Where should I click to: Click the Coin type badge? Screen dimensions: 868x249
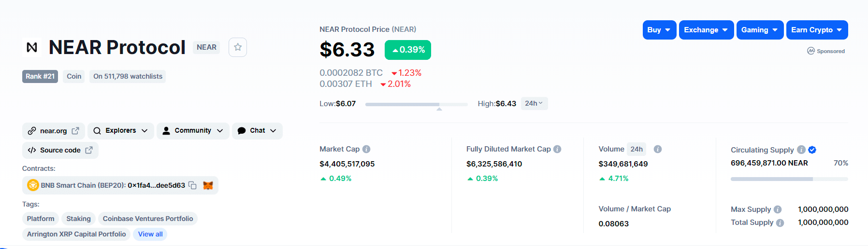74,76
